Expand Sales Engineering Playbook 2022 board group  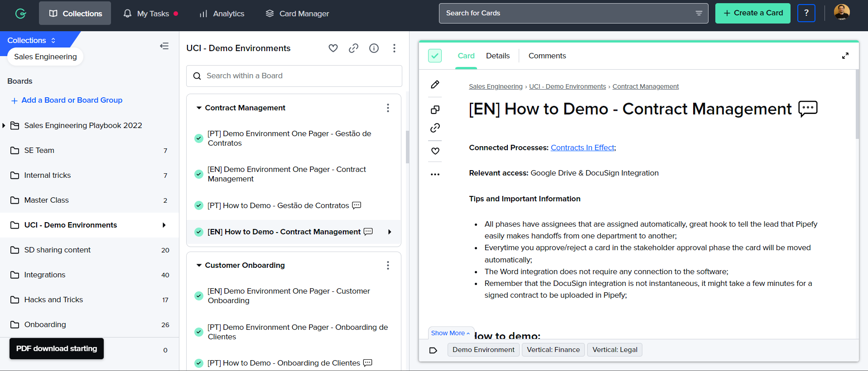pos(4,125)
